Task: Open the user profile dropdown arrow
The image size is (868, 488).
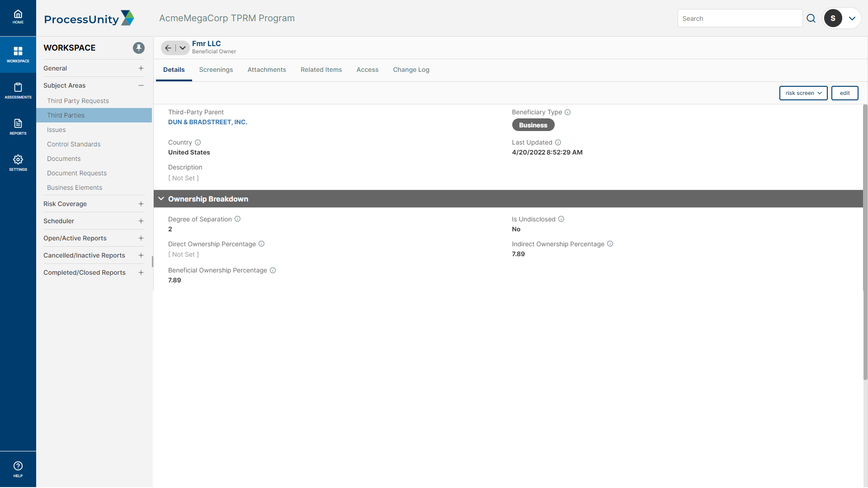Action: [x=852, y=19]
